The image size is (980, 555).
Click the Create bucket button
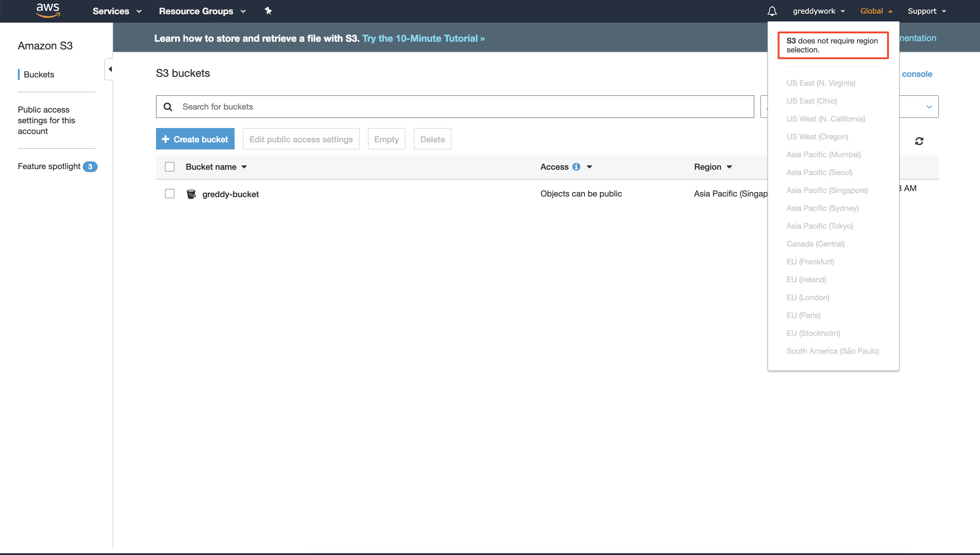pos(195,139)
